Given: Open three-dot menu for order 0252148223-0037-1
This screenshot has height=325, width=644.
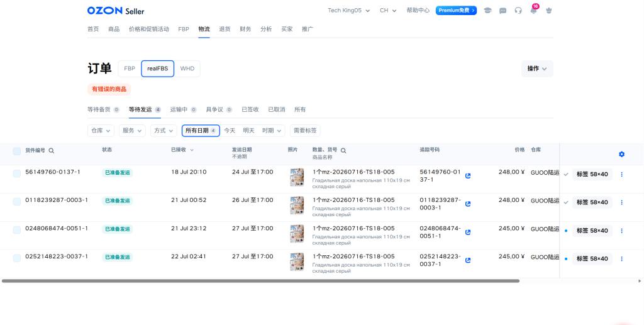Looking at the screenshot, I should [621, 259].
